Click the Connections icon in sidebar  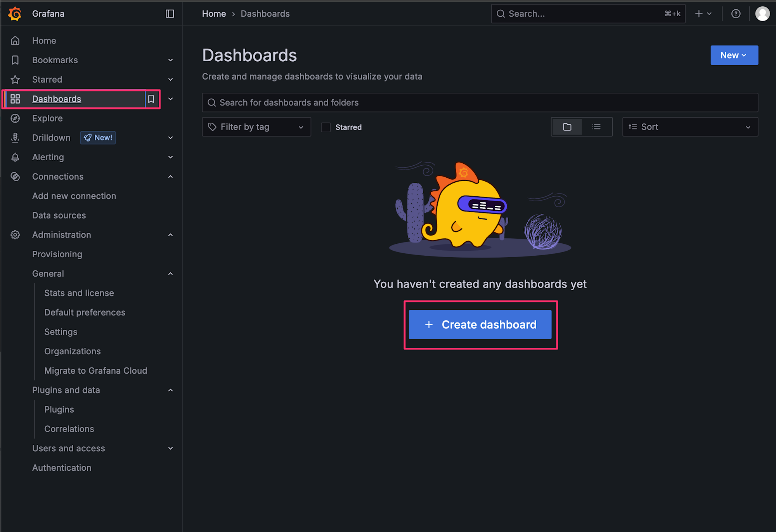pos(15,177)
